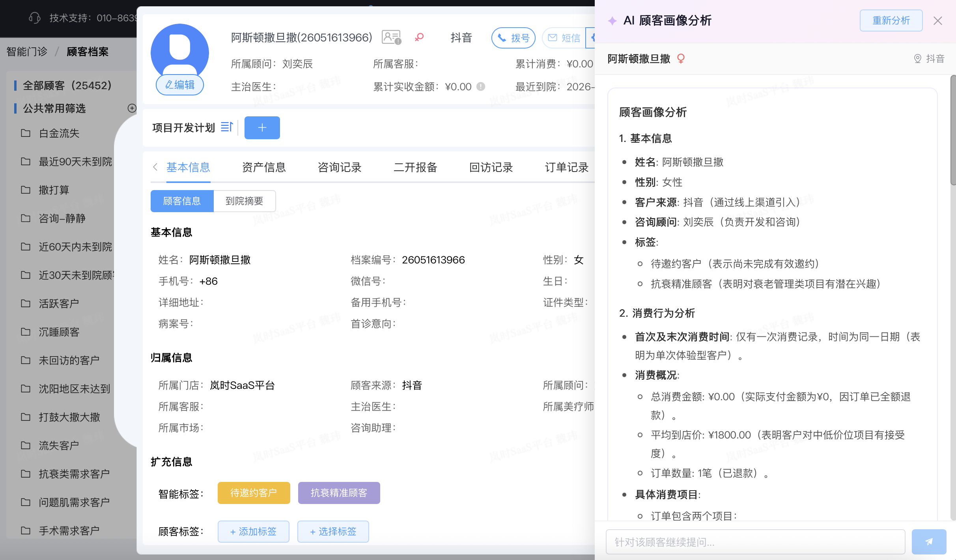Image resolution: width=956 pixels, height=560 pixels.
Task: Click the info icon beside 累计实收金额
Action: [480, 86]
